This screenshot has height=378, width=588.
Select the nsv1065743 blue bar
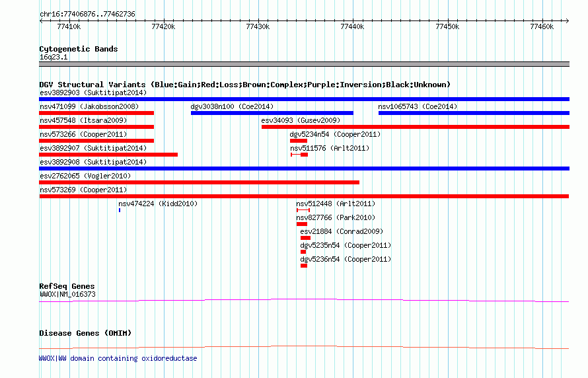(474, 113)
